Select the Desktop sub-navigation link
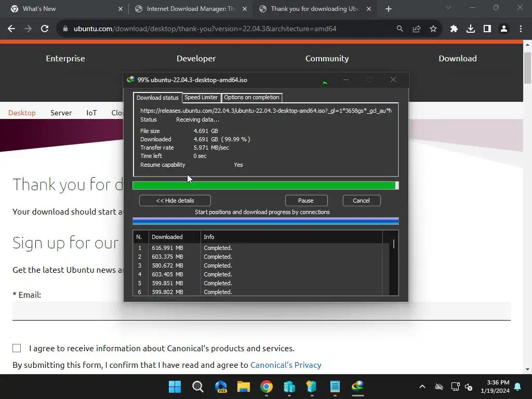 pos(22,113)
